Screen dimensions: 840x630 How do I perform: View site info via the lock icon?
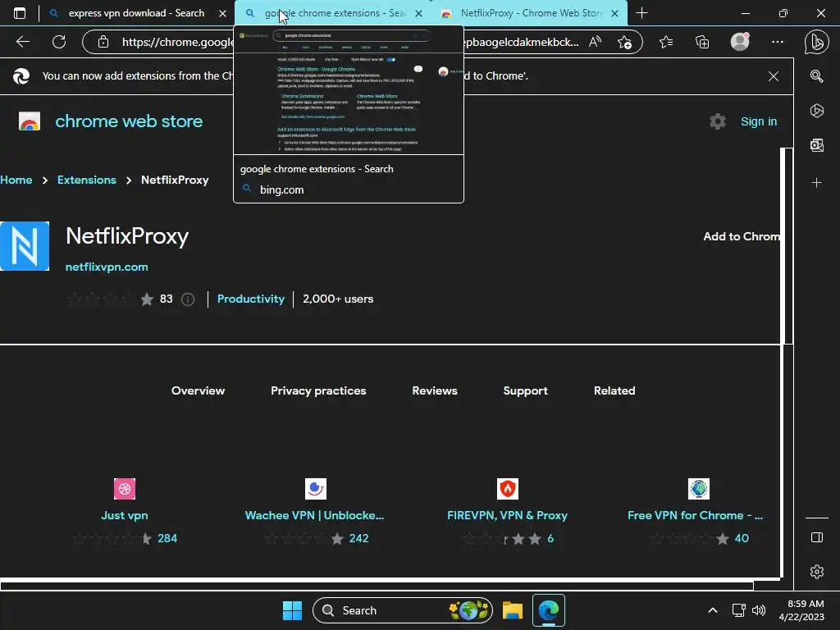103,42
